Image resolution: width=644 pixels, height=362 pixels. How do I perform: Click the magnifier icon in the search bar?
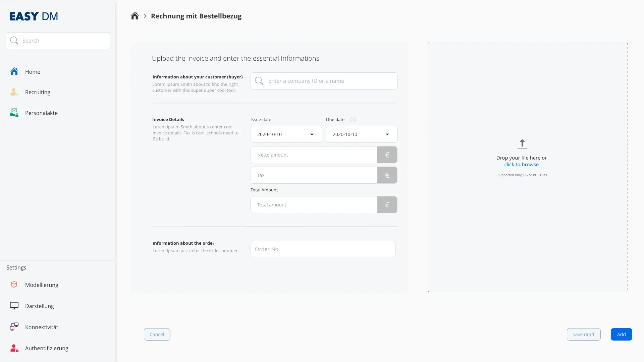point(14,40)
